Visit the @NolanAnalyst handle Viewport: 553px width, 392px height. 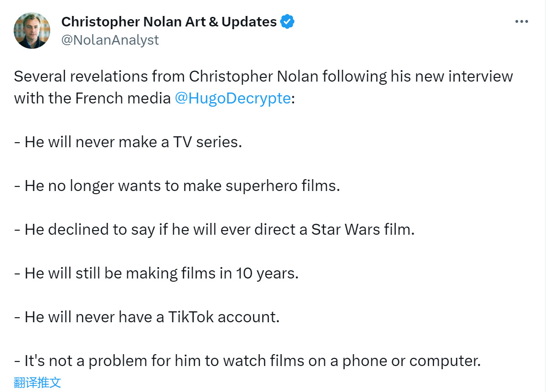pos(110,40)
